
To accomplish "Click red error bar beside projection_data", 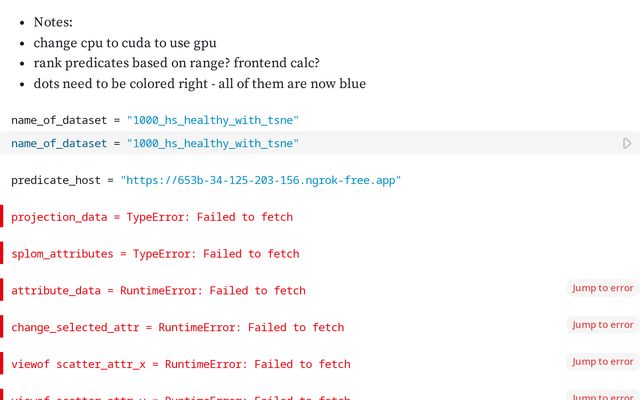I will (x=2, y=216).
